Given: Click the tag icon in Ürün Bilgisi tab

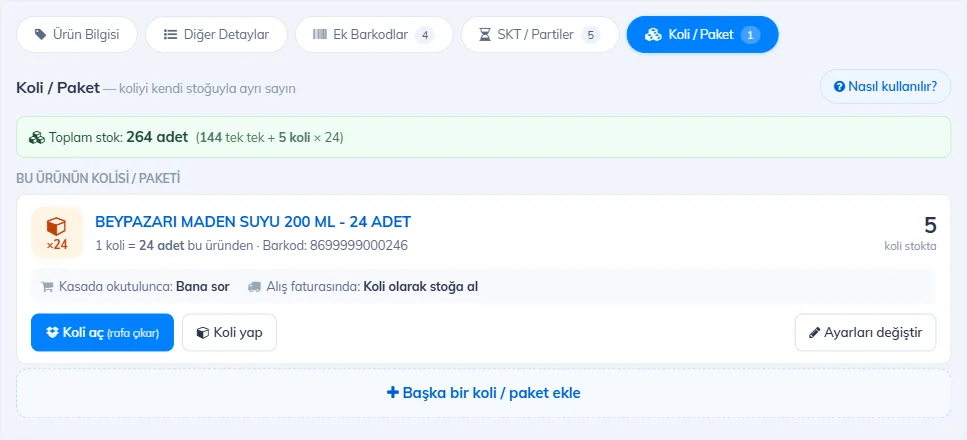Looking at the screenshot, I should (x=41, y=35).
